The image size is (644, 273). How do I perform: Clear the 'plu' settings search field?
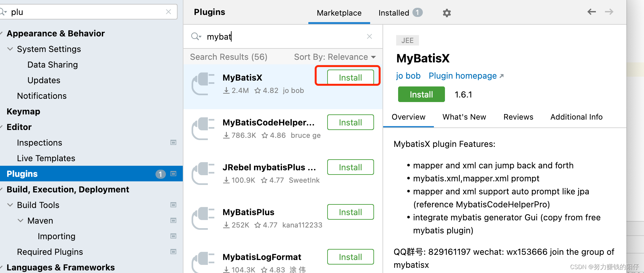click(x=168, y=12)
